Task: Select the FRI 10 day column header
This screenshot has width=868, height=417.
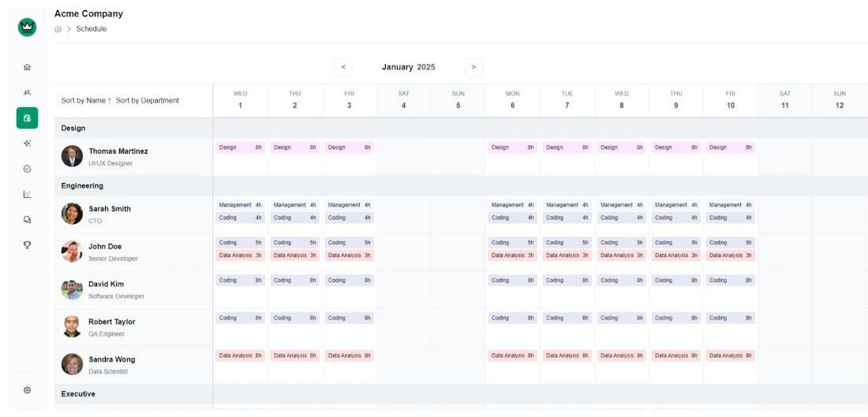Action: coord(731,99)
